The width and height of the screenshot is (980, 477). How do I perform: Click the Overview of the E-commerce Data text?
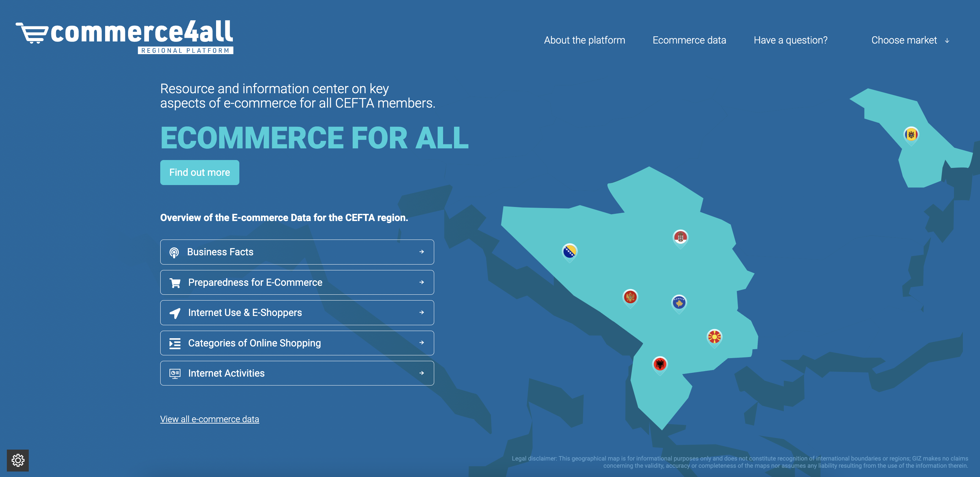click(x=284, y=218)
